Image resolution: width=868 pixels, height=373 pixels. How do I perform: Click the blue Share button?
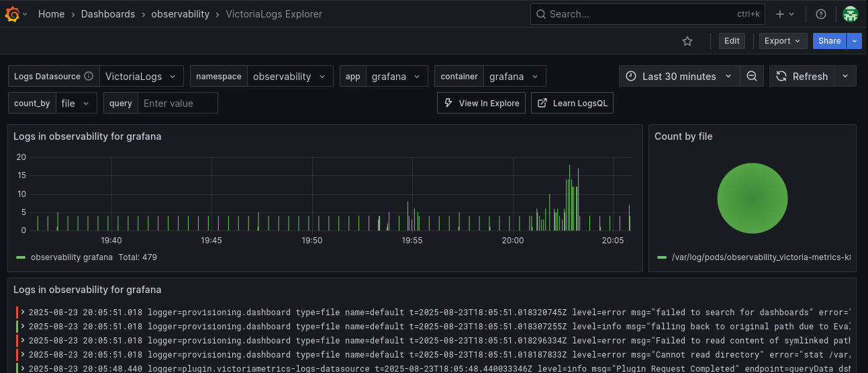coord(829,41)
